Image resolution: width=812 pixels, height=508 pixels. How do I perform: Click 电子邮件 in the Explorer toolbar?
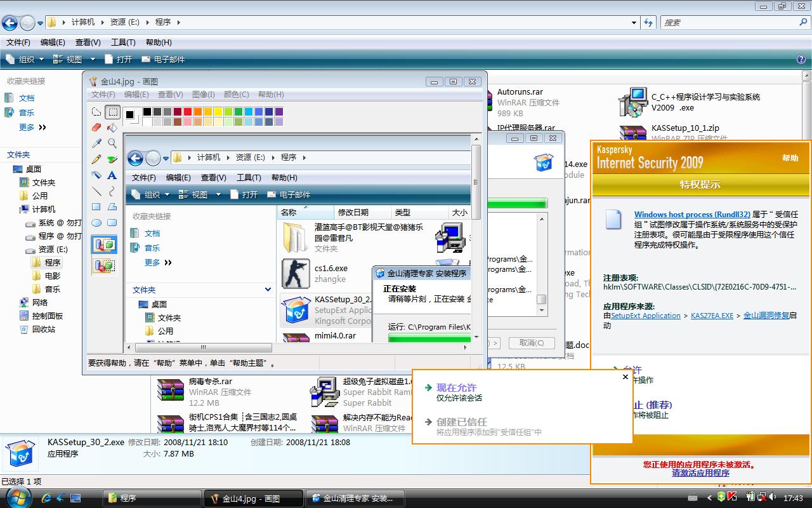[163, 59]
